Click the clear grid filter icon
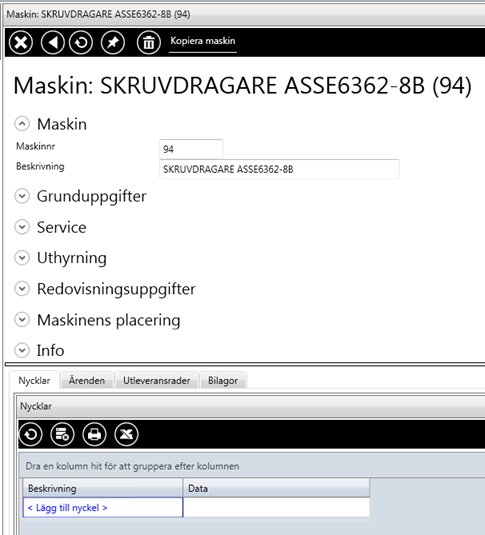This screenshot has width=485, height=535. [x=62, y=434]
